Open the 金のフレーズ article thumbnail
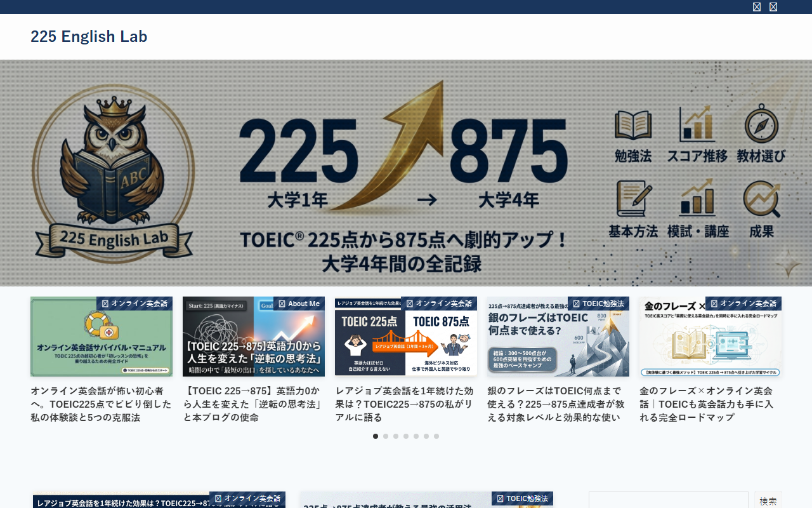Image resolution: width=812 pixels, height=508 pixels. pyautogui.click(x=710, y=337)
